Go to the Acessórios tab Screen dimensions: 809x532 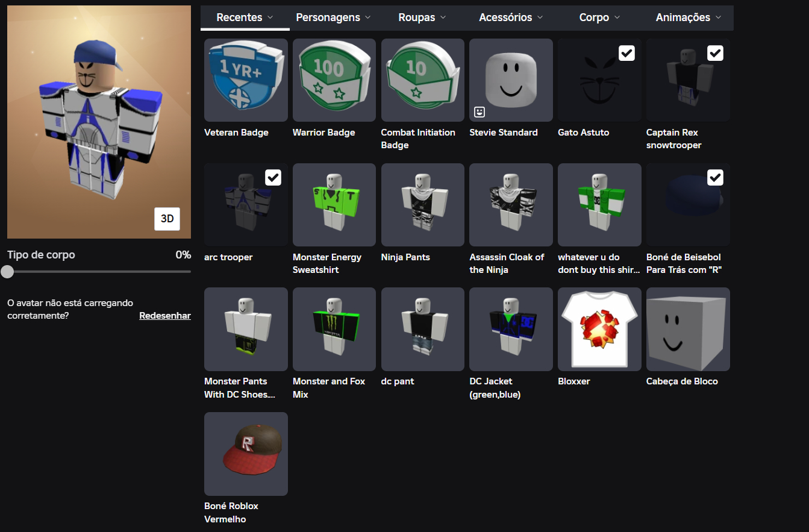(511, 17)
